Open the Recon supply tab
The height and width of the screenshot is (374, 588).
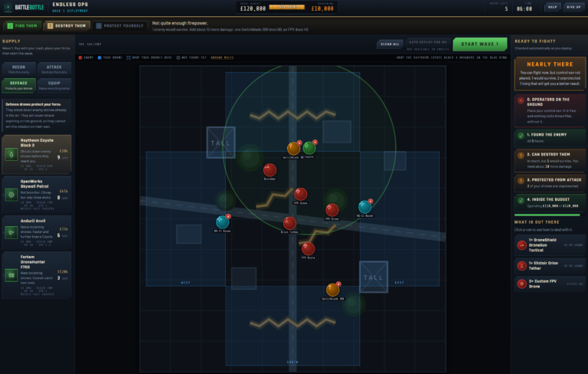pyautogui.click(x=18, y=69)
